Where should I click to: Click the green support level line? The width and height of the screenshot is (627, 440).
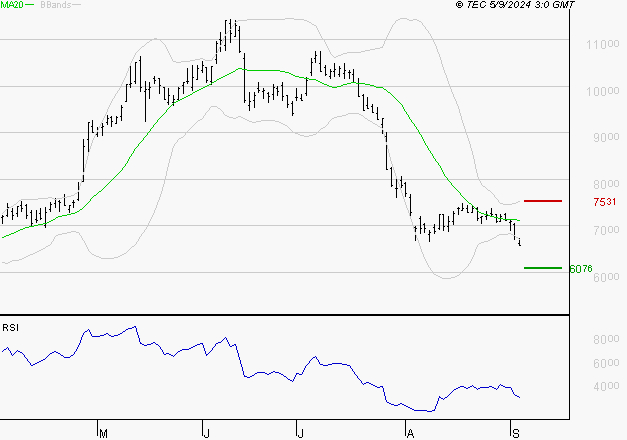pyautogui.click(x=543, y=268)
